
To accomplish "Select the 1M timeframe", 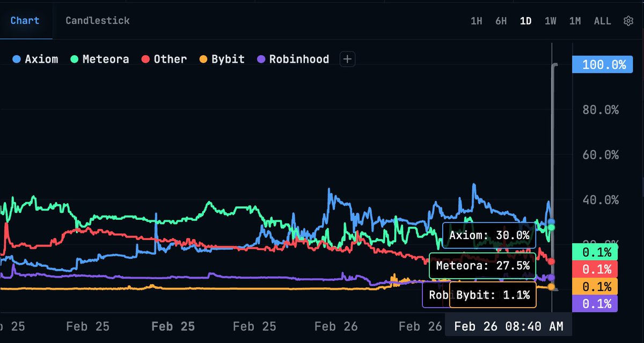I will pos(575,20).
